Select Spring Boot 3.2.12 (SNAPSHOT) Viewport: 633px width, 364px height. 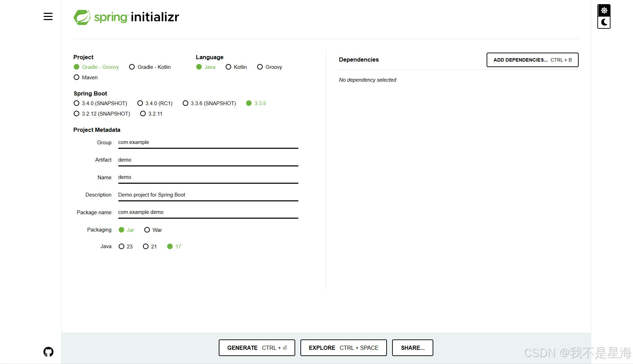[x=102, y=114]
